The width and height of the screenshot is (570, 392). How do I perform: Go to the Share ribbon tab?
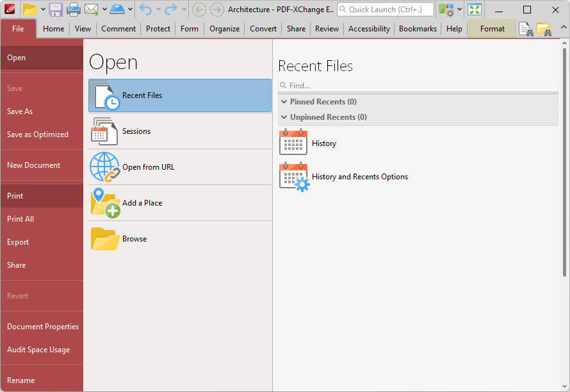[x=296, y=29]
